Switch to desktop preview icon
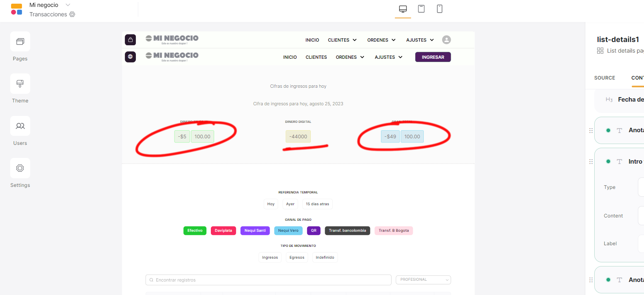Image resolution: width=644 pixels, height=295 pixels. (x=403, y=9)
